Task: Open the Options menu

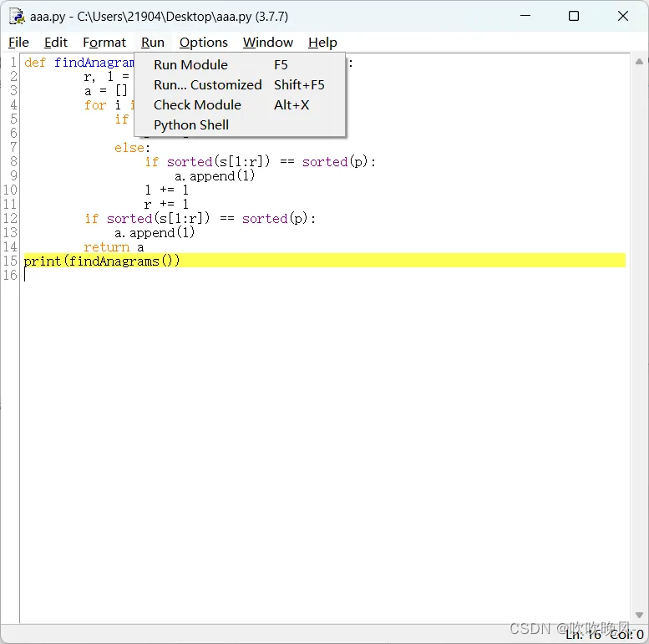Action: 203,43
